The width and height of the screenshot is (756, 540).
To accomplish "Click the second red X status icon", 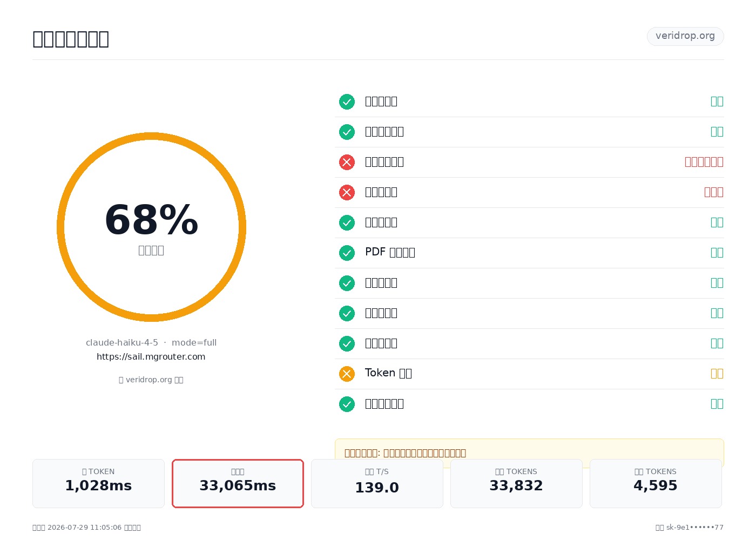I will pos(347,192).
